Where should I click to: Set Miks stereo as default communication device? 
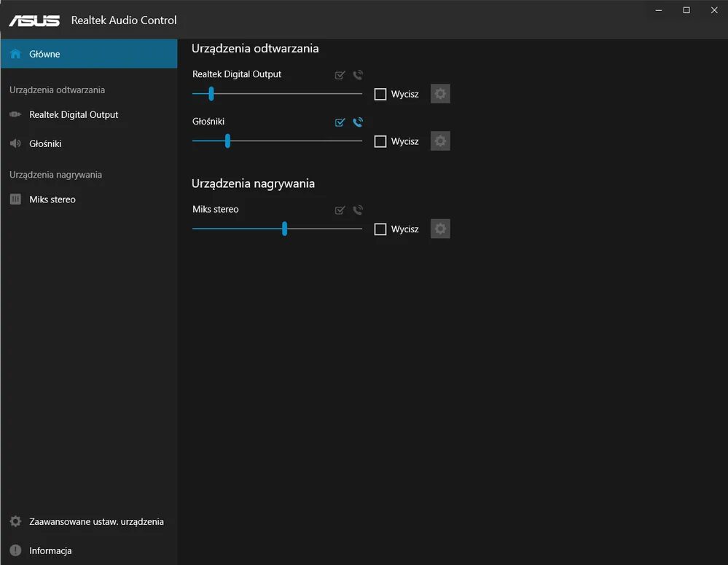point(358,210)
